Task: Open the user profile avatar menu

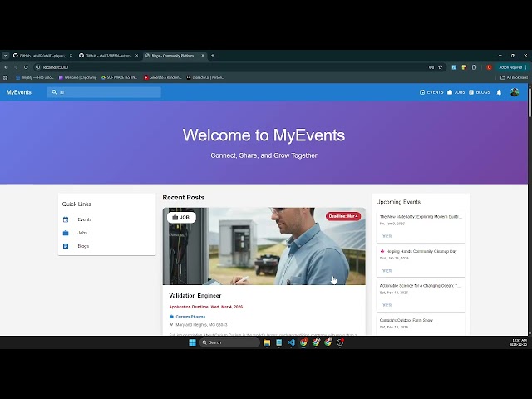Action: coord(515,92)
